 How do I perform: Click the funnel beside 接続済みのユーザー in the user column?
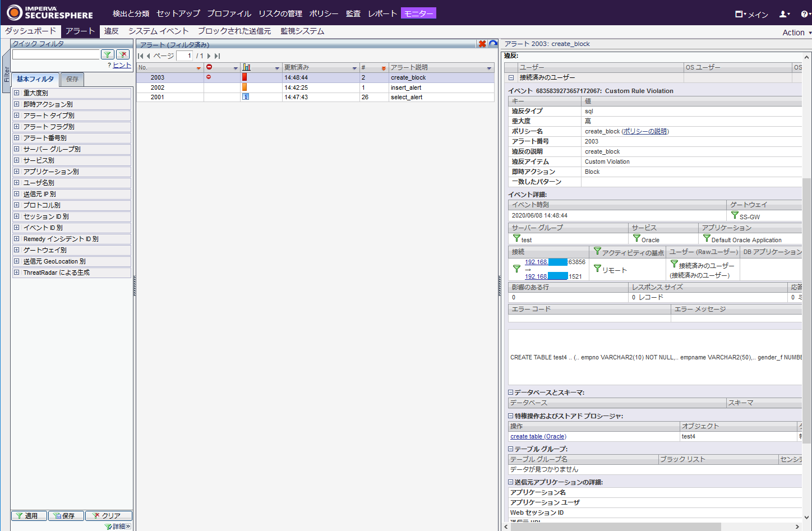(674, 264)
